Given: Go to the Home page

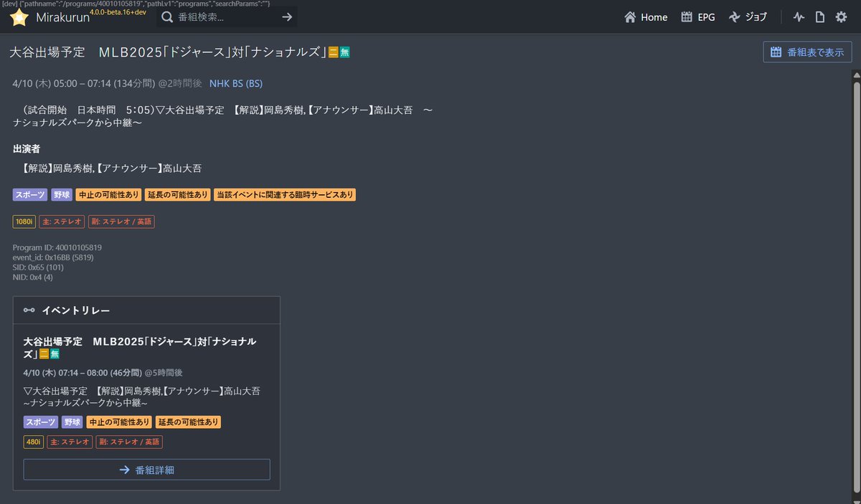Looking at the screenshot, I should pos(646,17).
